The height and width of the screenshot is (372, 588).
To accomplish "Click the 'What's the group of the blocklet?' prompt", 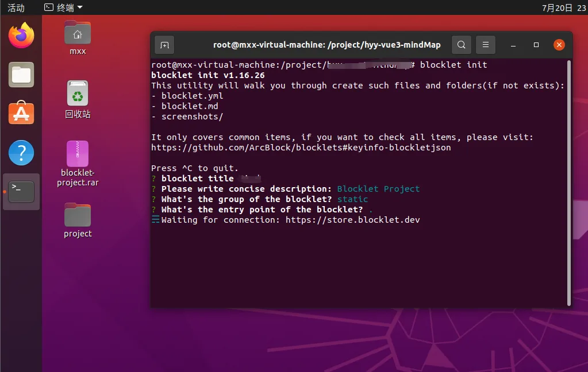I will [247, 199].
